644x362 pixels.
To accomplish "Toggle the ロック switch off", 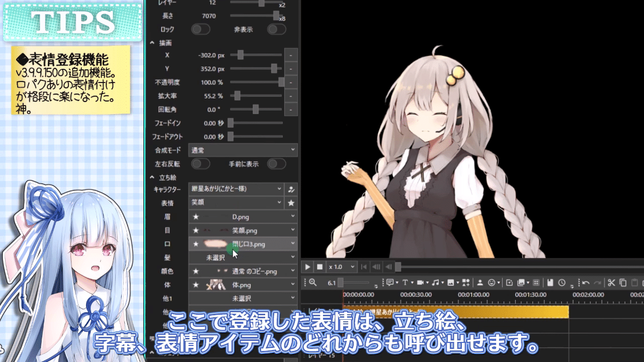I will tap(201, 30).
